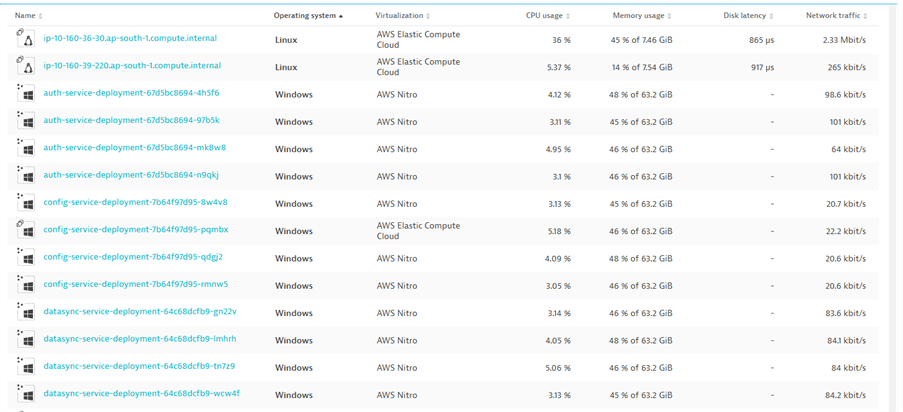The width and height of the screenshot is (903, 412).
Task: Click Windows icon for datasync-service-deployment-64c68dcfb9-tn7z9
Action: point(25,367)
